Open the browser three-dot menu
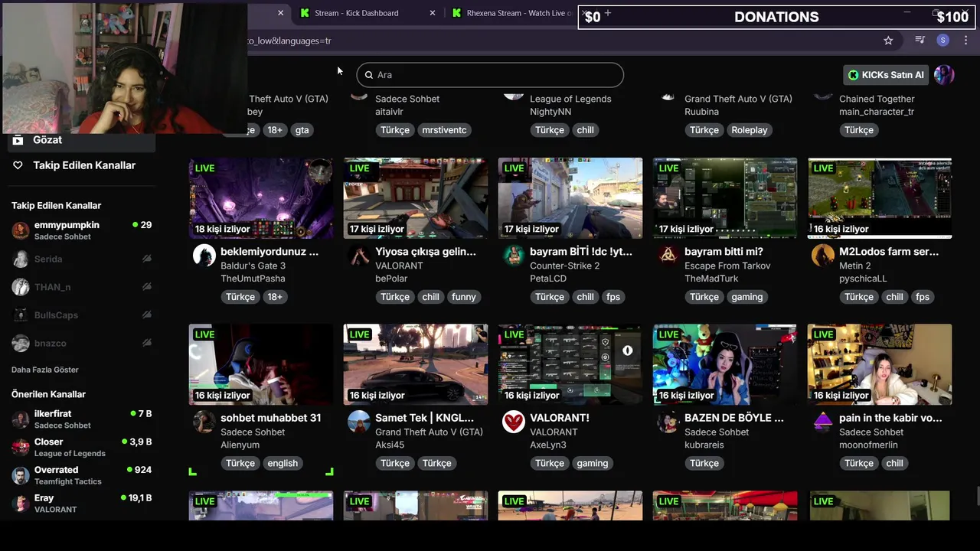 [966, 41]
